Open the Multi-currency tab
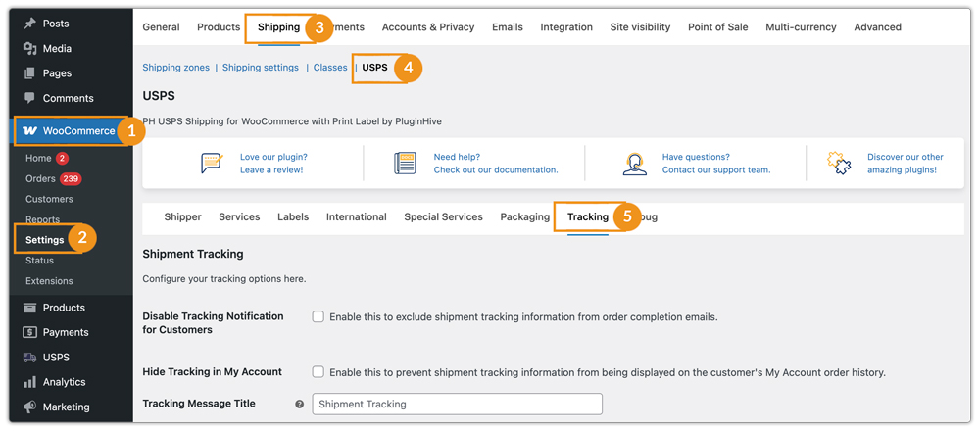The height and width of the screenshot is (431, 980). click(x=802, y=26)
